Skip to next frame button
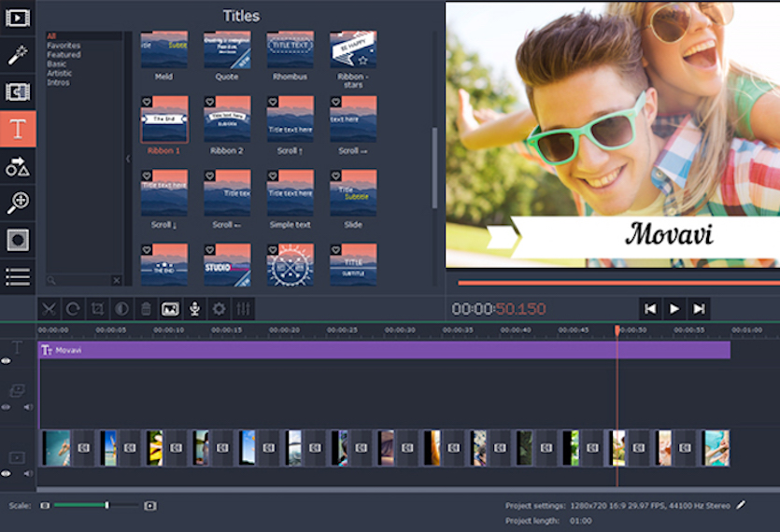 click(699, 309)
